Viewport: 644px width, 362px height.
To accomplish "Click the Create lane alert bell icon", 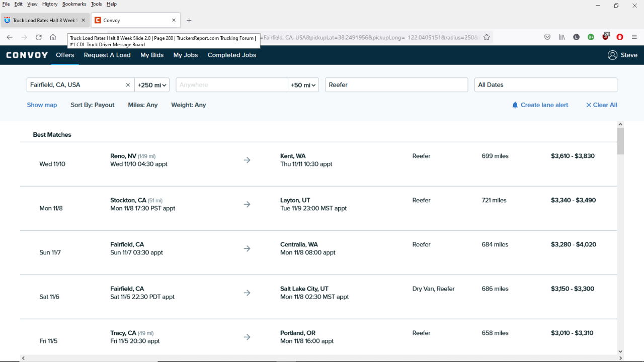I will coord(515,105).
